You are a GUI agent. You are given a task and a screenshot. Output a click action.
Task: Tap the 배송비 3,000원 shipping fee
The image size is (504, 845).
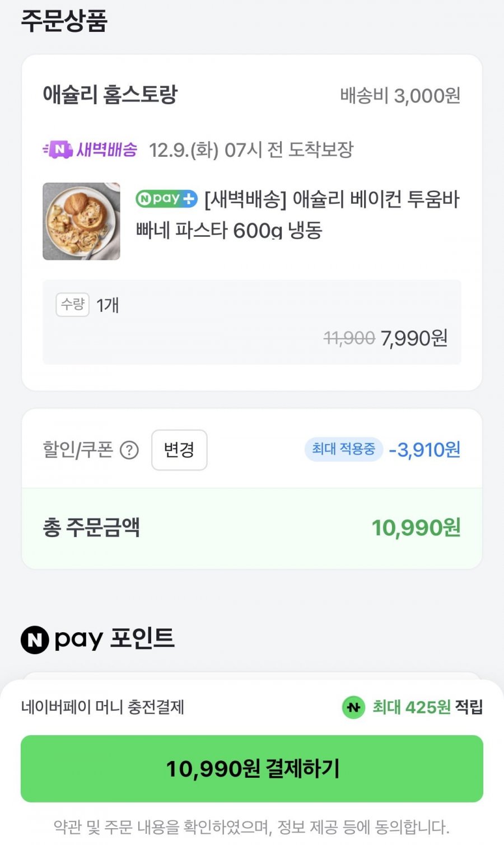400,96
